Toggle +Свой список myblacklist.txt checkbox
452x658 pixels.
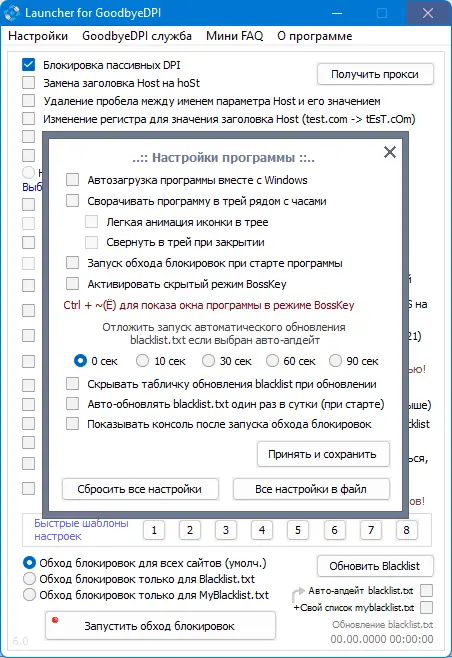click(426, 607)
